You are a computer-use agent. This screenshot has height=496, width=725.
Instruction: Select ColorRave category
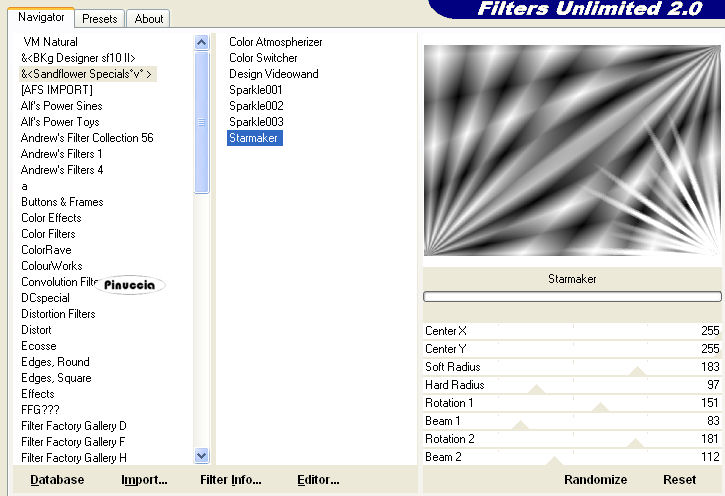click(x=46, y=250)
